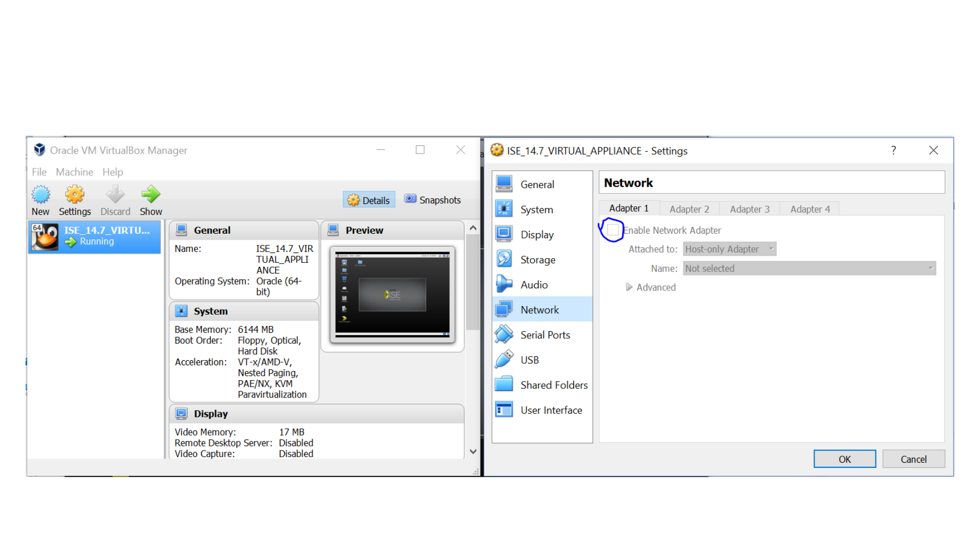Image resolution: width=980 pixels, height=551 pixels.
Task: Switch to the Adapter 2 tab
Action: 689,209
